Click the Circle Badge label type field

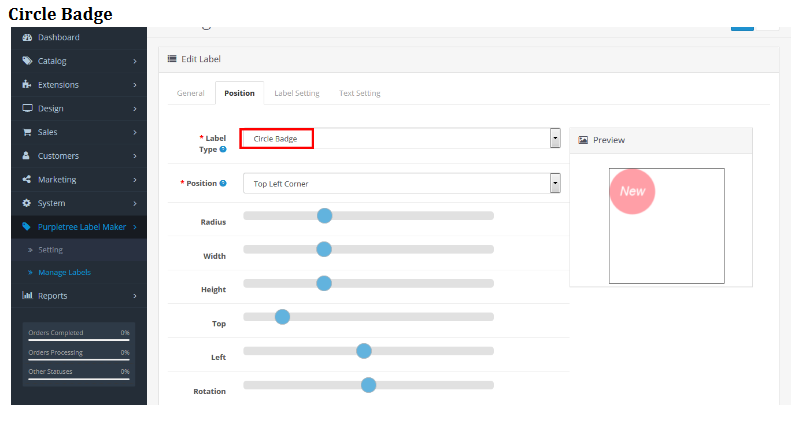[401, 139]
